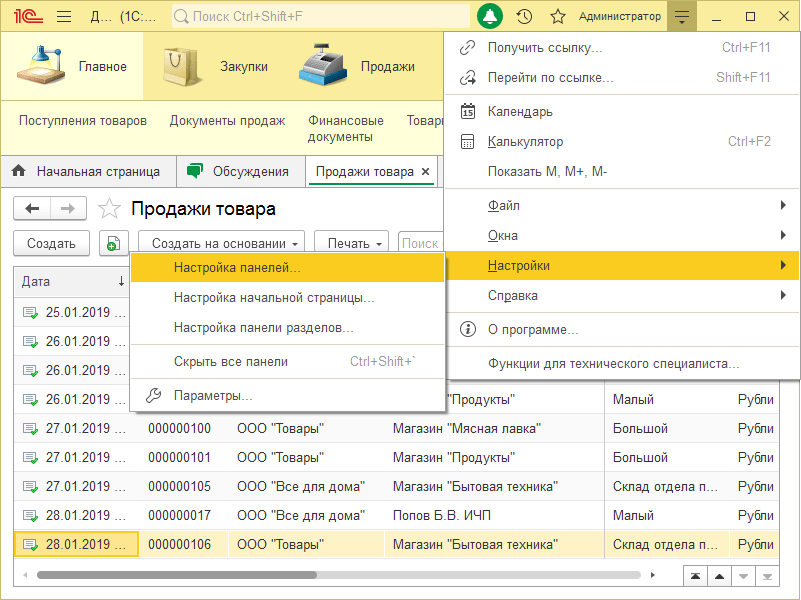The width and height of the screenshot is (801, 600).
Task: Create new document by copying icon
Action: coord(113,243)
